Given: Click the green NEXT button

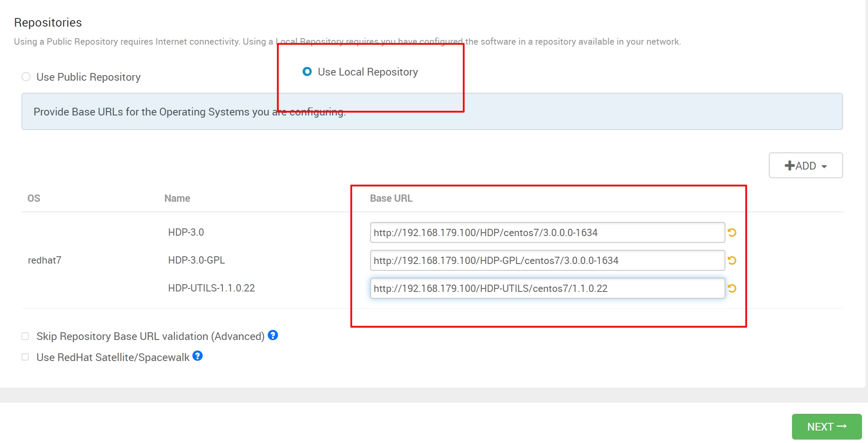Looking at the screenshot, I should (827, 427).
